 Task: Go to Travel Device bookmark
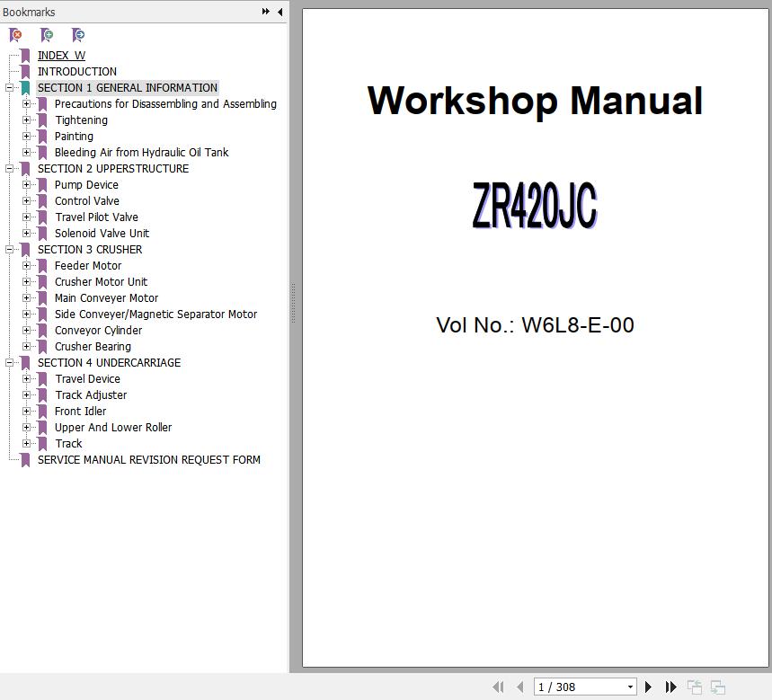tap(88, 379)
